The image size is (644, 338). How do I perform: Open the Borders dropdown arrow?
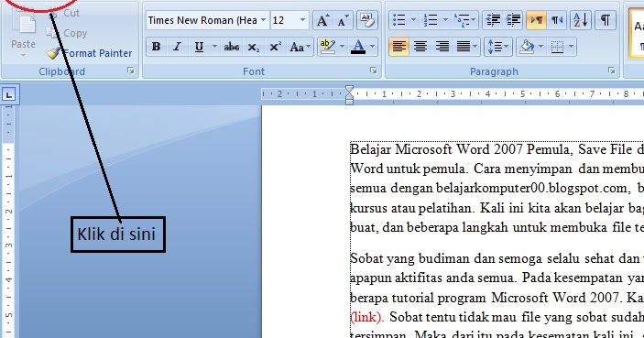coord(572,47)
